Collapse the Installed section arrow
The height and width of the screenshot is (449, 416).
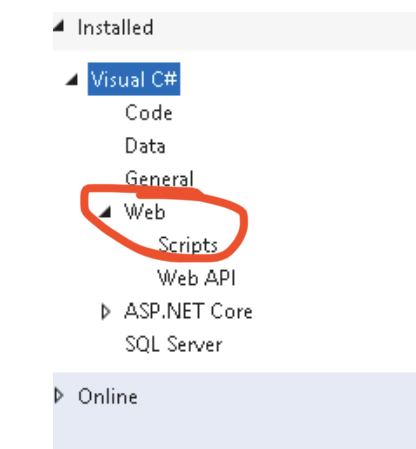pos(59,26)
